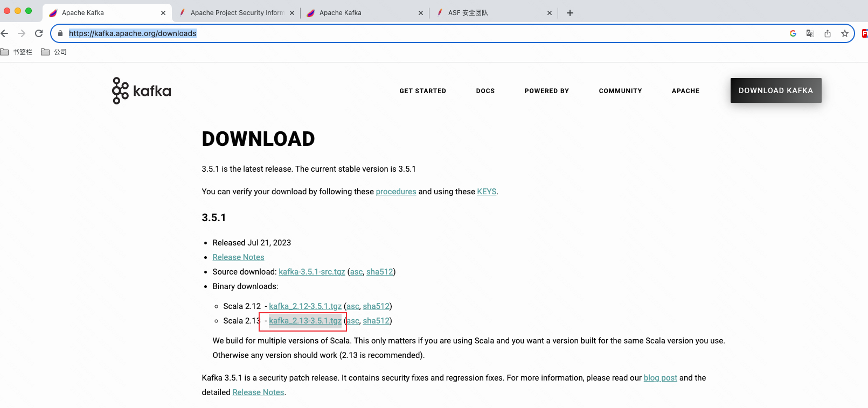The image size is (868, 408).
Task: Switch to Apache Project Security Information tab
Action: (237, 13)
